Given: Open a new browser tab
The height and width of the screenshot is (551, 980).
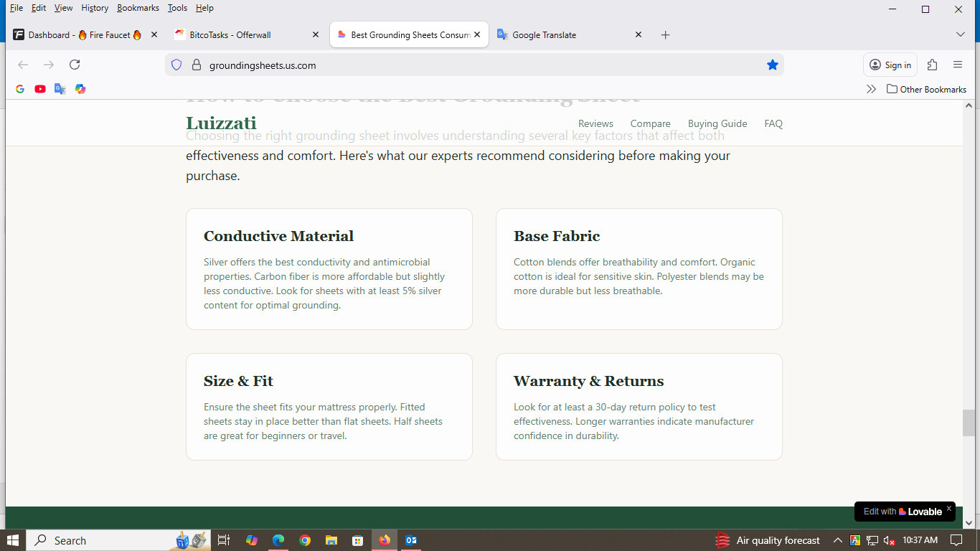Looking at the screenshot, I should (665, 34).
